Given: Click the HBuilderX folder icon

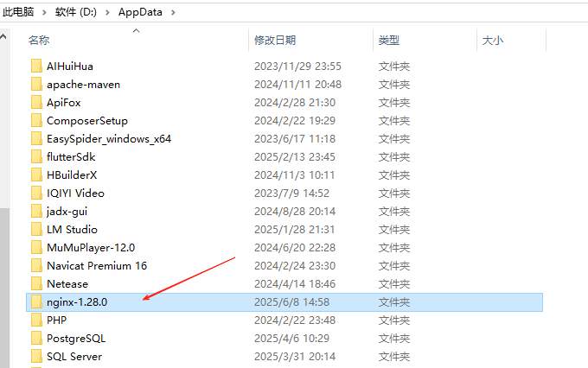Looking at the screenshot, I should (36, 174).
